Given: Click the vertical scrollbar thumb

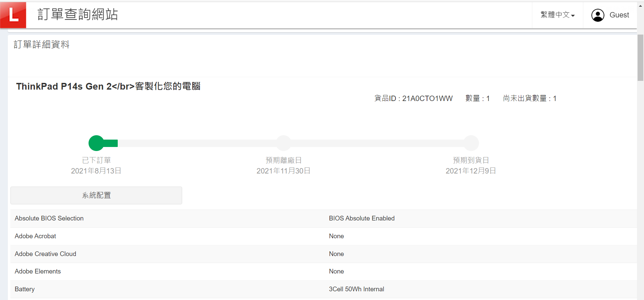Looking at the screenshot, I should 640,58.
